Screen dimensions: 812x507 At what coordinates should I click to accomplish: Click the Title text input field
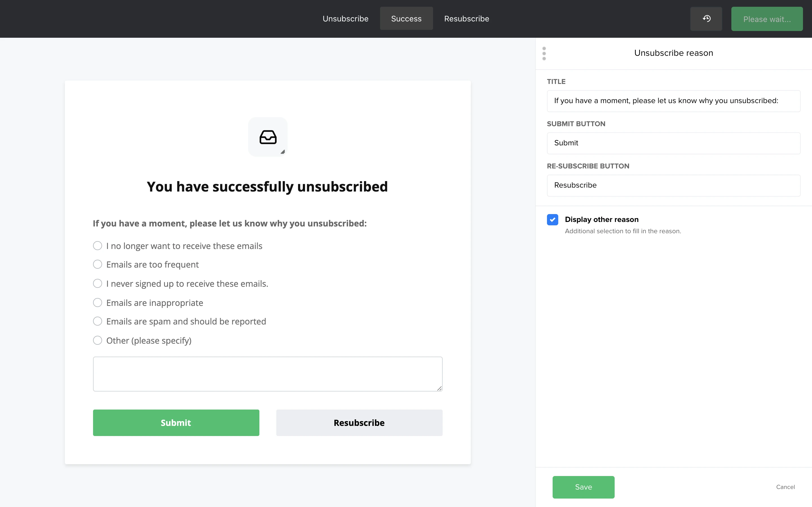[673, 101]
